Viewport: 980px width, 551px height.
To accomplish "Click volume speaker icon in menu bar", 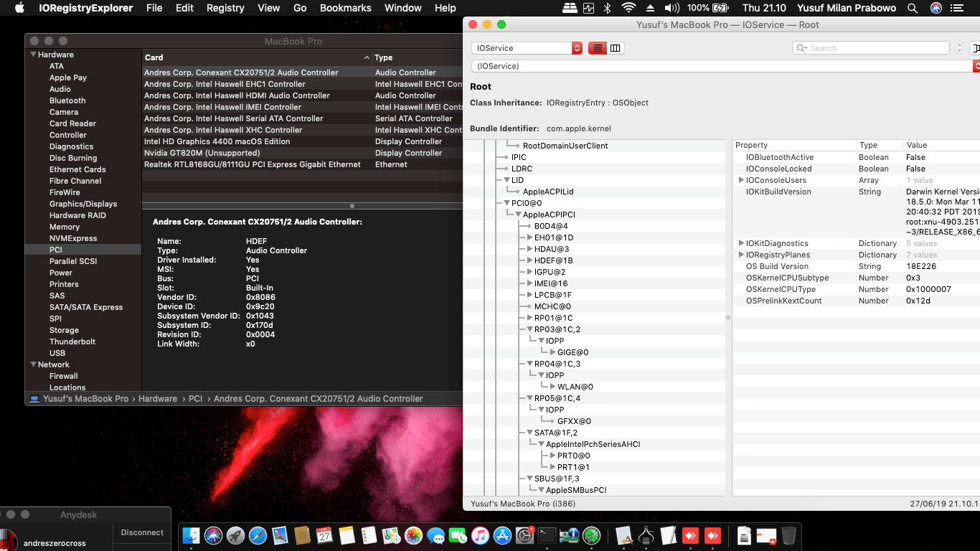I will [672, 8].
